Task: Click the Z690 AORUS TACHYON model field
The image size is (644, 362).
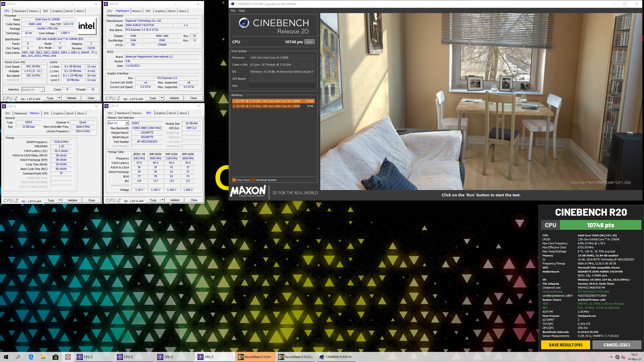Action: click(x=148, y=25)
